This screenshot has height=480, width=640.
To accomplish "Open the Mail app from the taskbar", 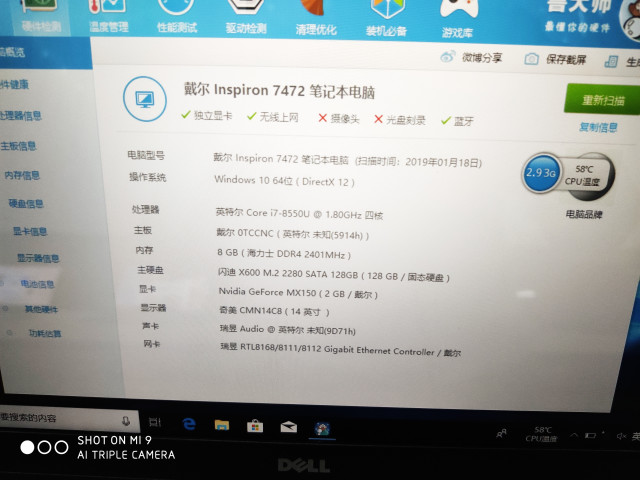I will click(x=288, y=427).
